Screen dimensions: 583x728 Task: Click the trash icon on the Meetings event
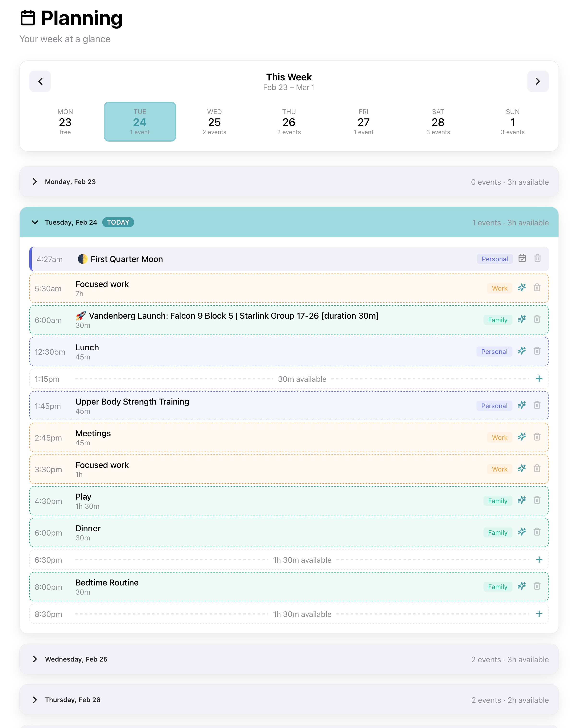537,437
